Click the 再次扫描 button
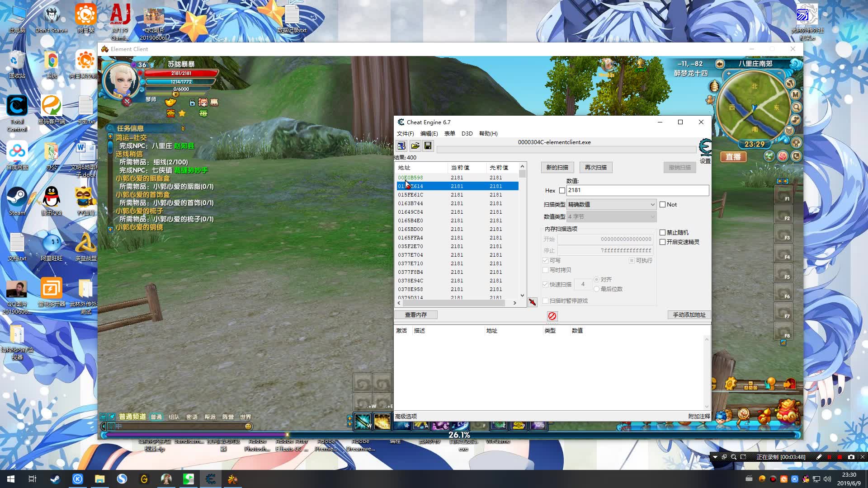Viewport: 868px width, 488px height. click(596, 168)
